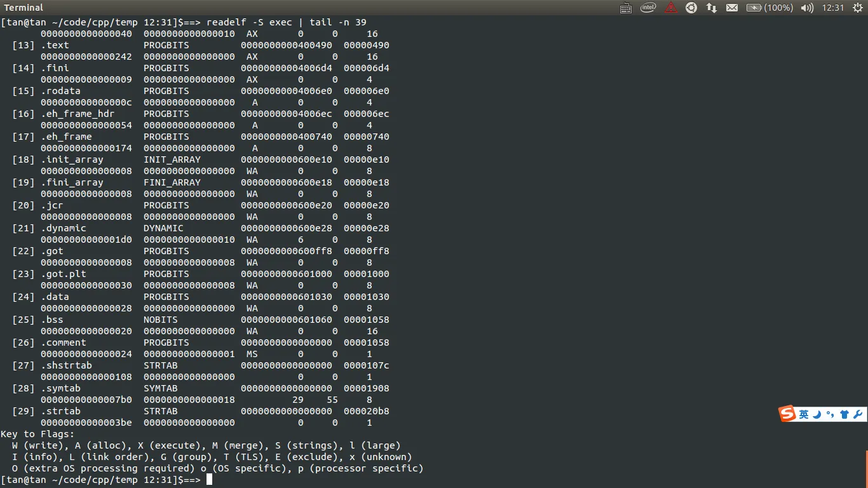
Task: Click the 'Key to Flags:' line
Action: coord(37,434)
